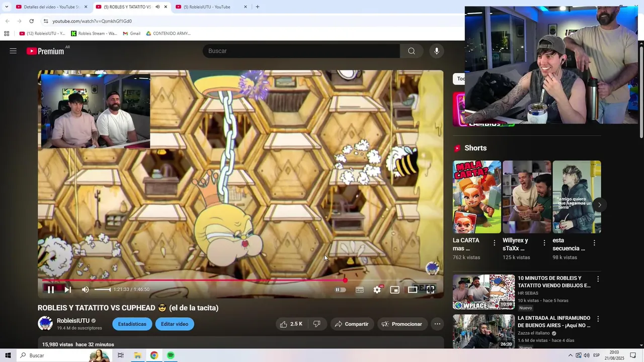Open the (12) RobleisIUTU bookmark
This screenshot has height=362, width=644.
pos(42,34)
